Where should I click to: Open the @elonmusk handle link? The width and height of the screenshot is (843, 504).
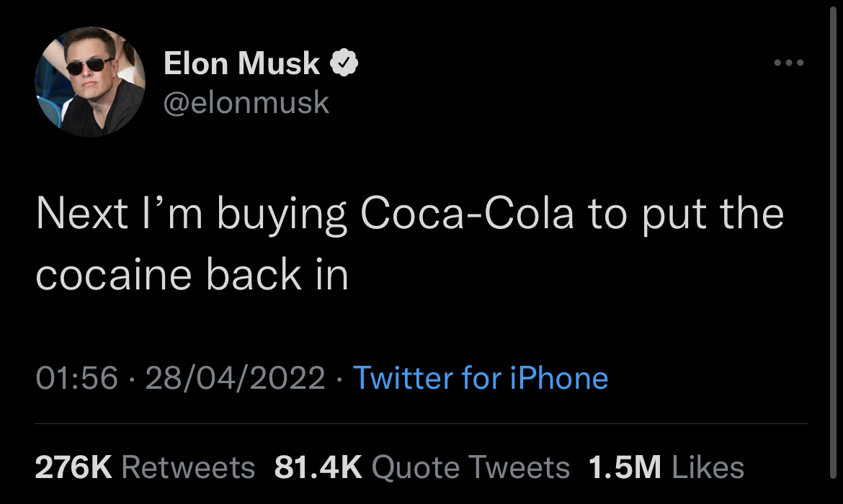coord(246,103)
